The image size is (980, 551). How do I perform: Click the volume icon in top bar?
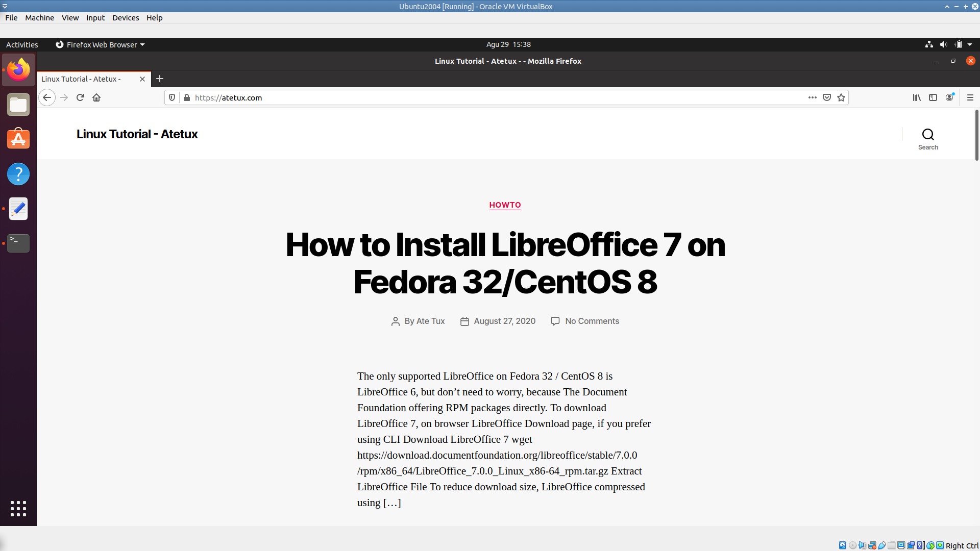(943, 44)
